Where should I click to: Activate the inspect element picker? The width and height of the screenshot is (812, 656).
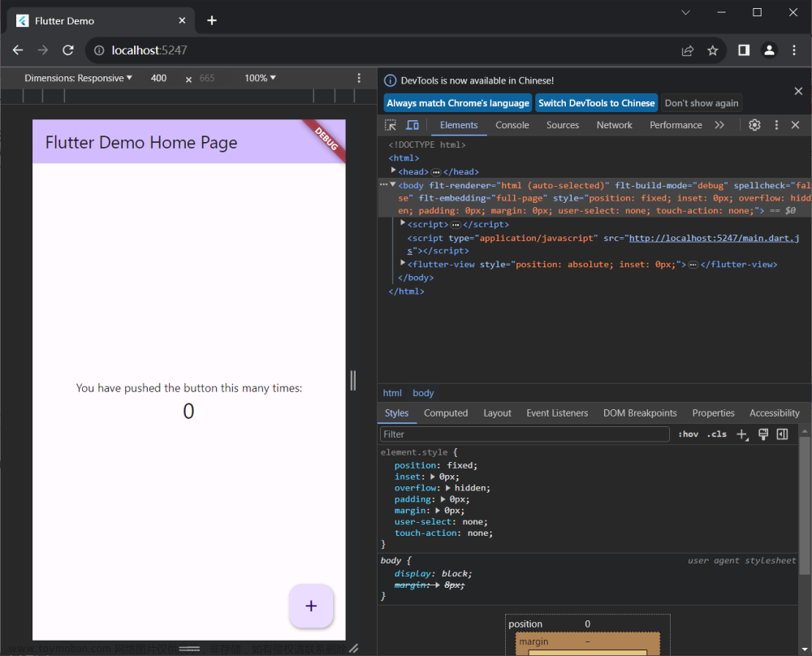pos(391,125)
